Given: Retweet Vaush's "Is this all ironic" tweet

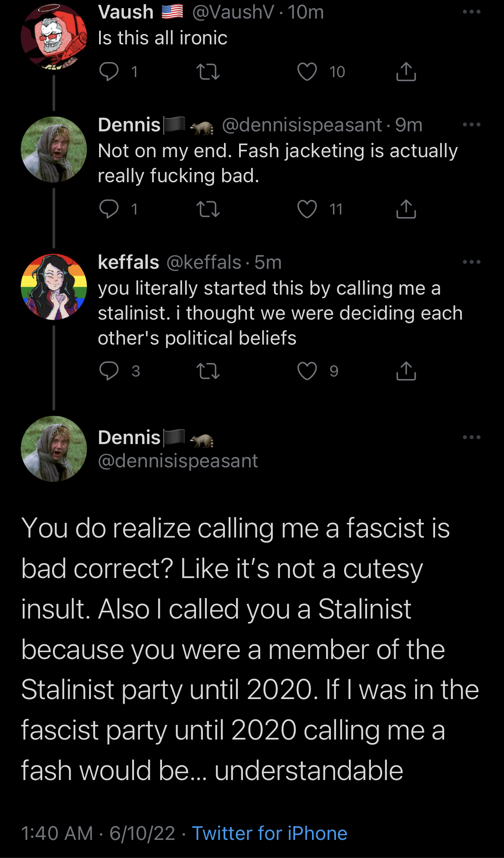Looking at the screenshot, I should click(208, 72).
